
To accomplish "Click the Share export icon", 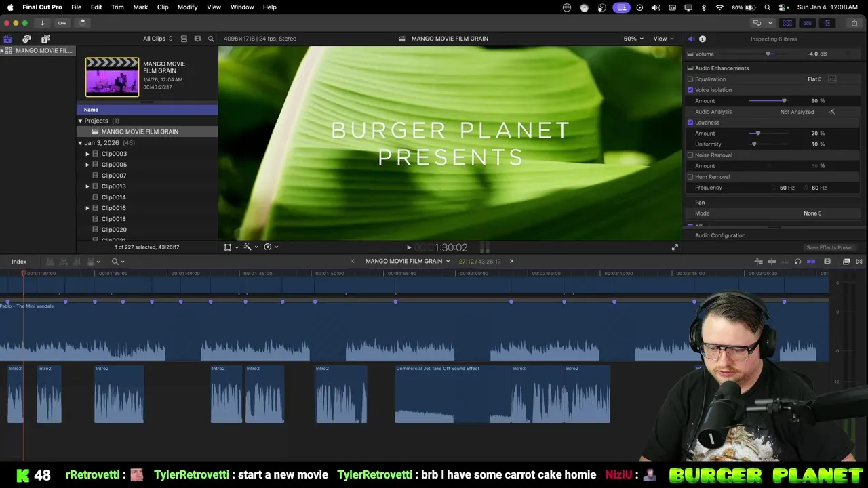I will click(x=854, y=22).
